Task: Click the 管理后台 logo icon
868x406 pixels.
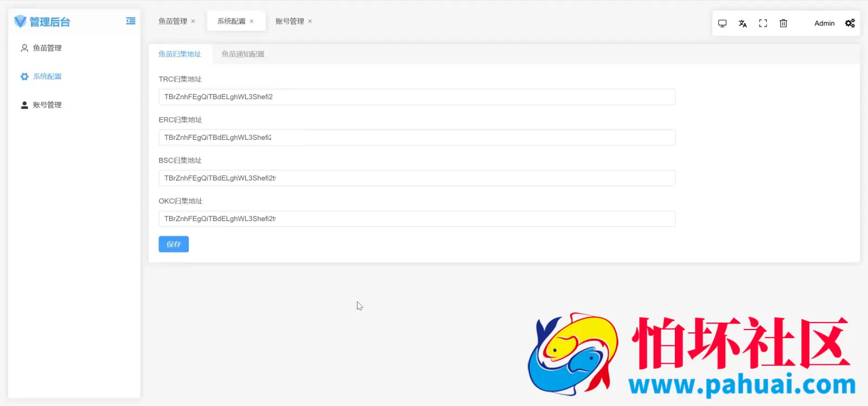Action: click(20, 22)
